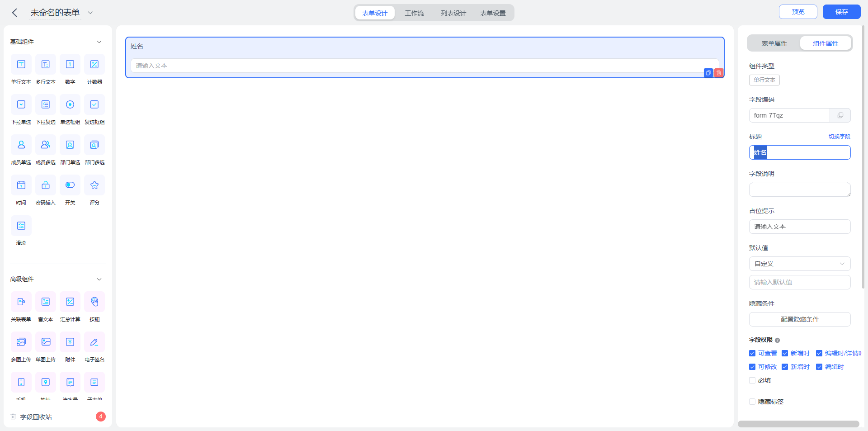Check the 隐藏标签 checkbox
Screen dimensions: 868x431
[x=752, y=402]
